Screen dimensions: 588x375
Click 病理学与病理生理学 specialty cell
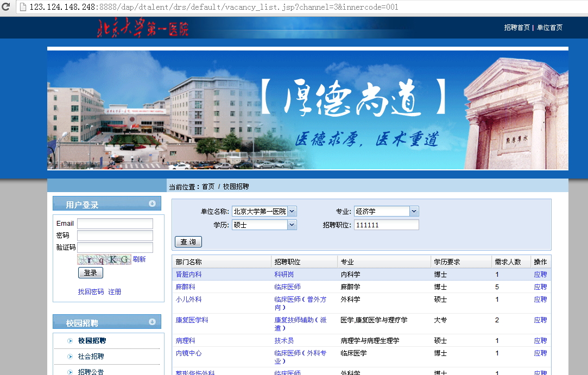click(x=370, y=340)
